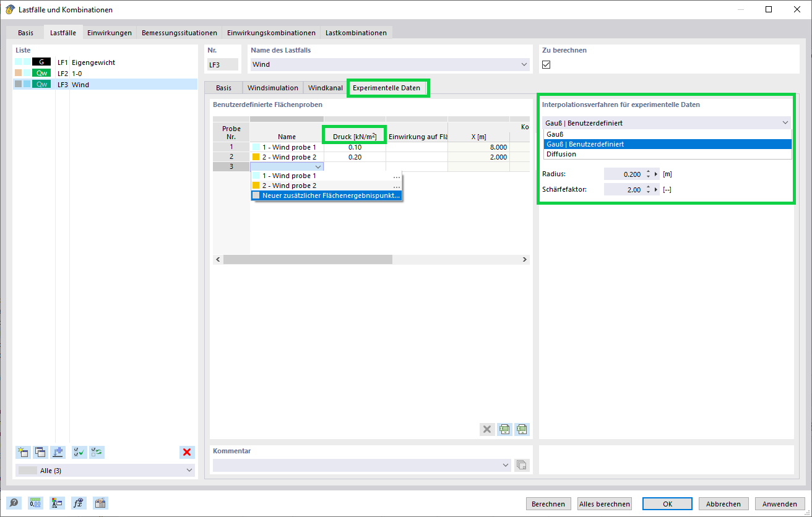Add a load case from another model
812x517 pixels.
[x=58, y=452]
